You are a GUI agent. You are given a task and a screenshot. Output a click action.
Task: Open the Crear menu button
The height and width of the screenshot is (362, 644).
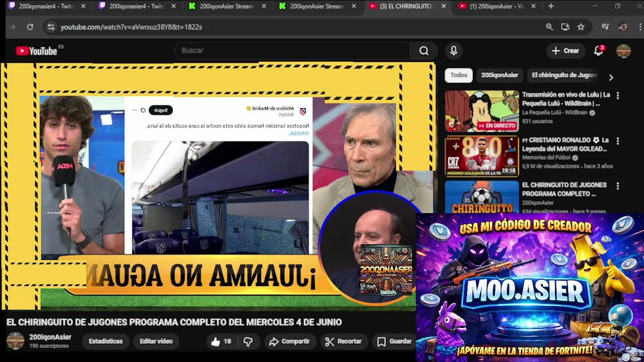[566, 51]
